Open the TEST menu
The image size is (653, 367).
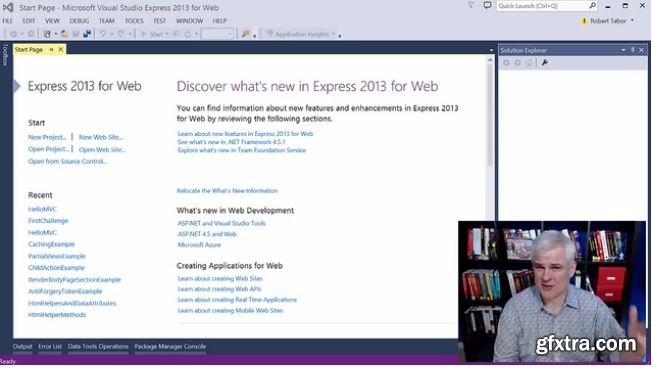pos(160,21)
